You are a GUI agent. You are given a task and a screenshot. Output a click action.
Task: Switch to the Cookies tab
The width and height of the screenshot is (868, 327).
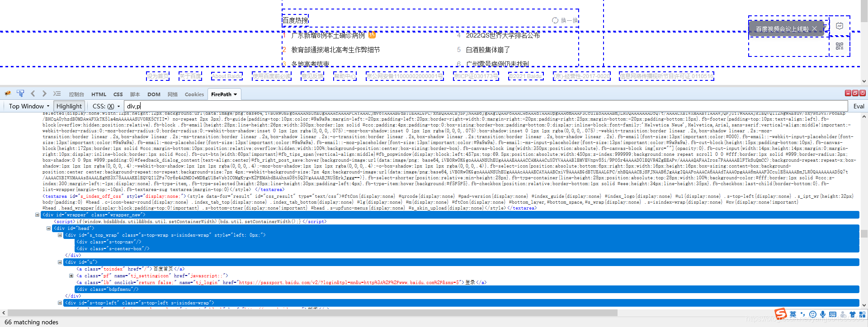pos(194,94)
